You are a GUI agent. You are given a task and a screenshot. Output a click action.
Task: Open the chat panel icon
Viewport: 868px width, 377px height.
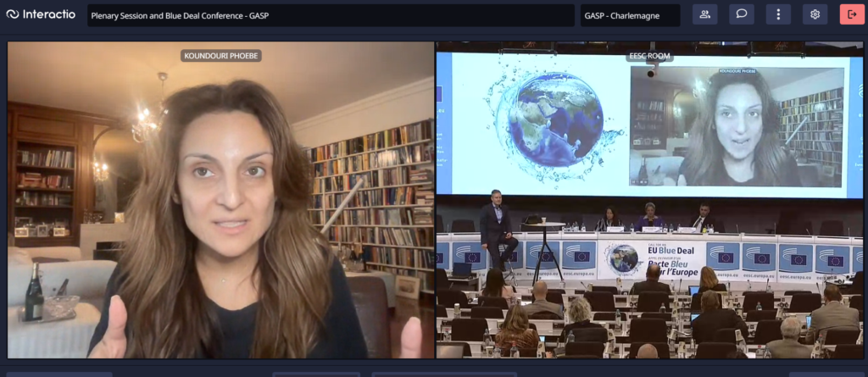[x=741, y=14]
